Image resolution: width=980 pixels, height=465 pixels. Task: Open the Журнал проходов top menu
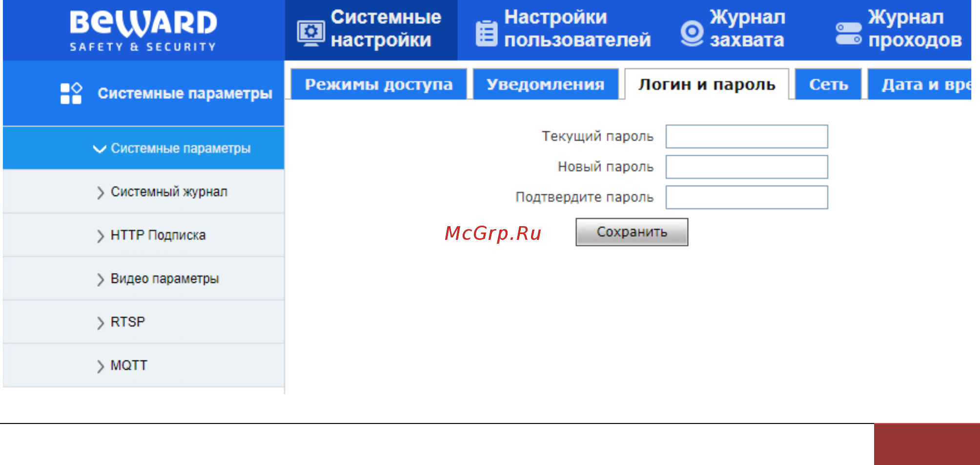point(899,30)
